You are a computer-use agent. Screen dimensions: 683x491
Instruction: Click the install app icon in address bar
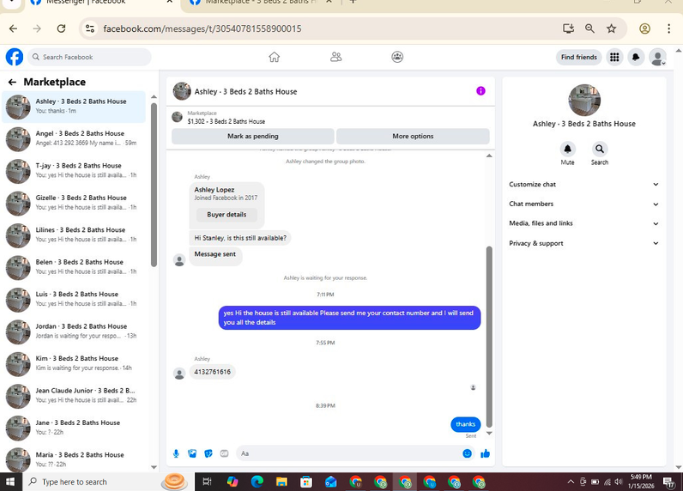pos(568,29)
